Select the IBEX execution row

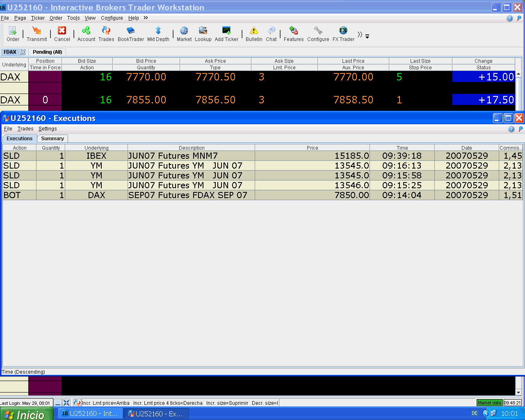pos(262,156)
